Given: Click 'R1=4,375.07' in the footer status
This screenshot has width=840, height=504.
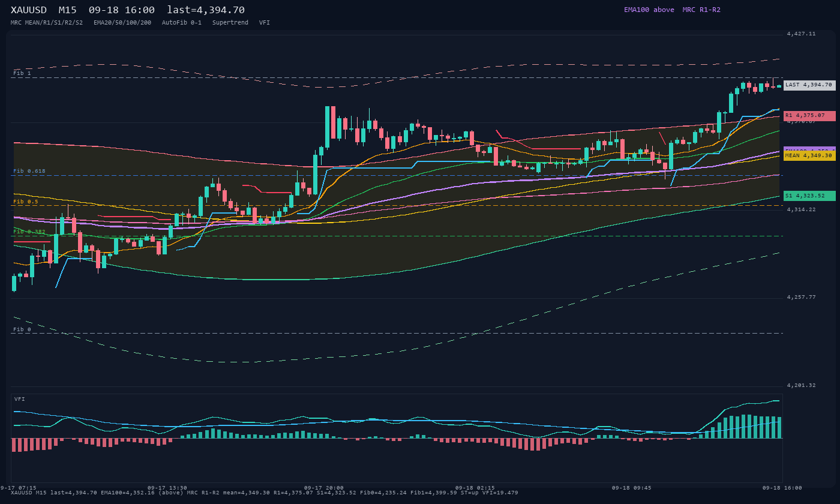Looking at the screenshot, I should click(x=293, y=493).
